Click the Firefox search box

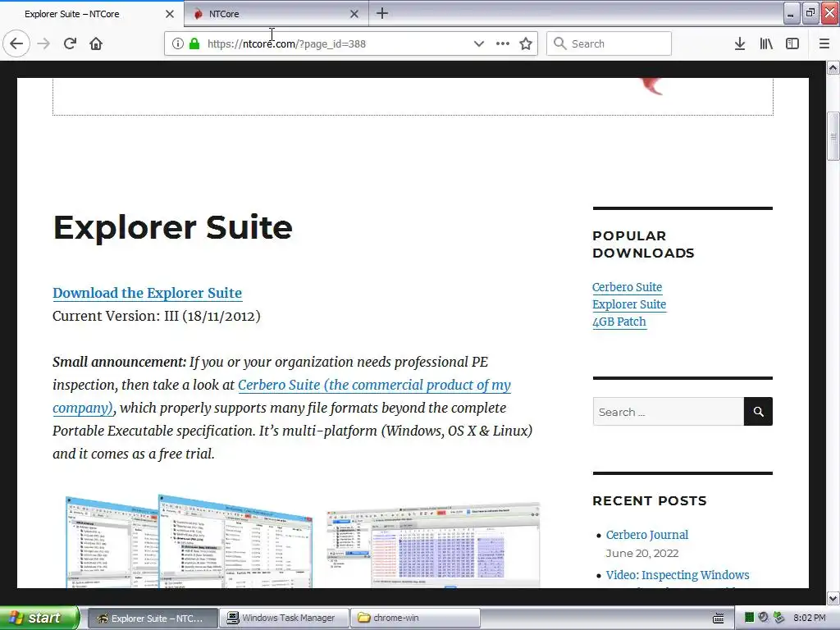(x=609, y=44)
